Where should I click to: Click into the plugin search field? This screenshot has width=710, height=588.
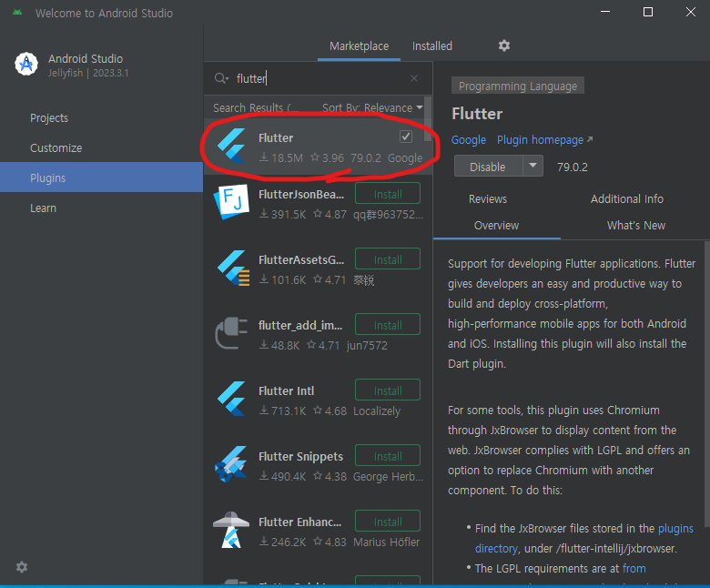[x=317, y=78]
